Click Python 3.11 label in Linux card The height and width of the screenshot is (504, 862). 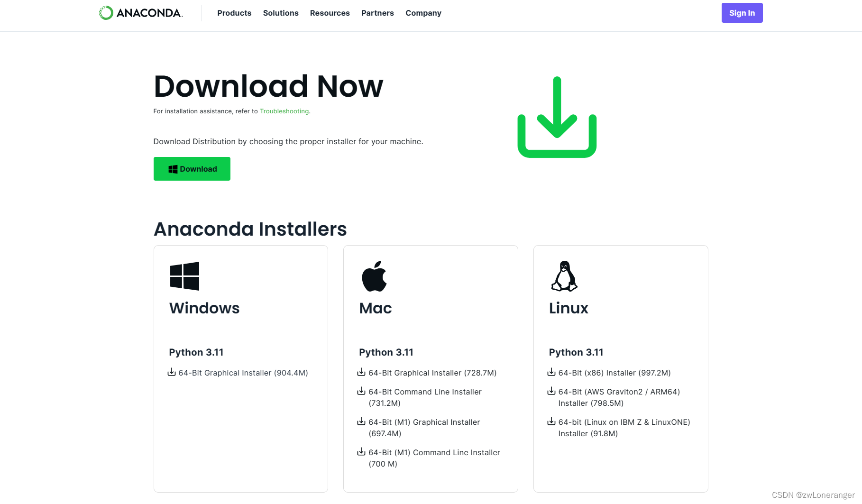coord(576,352)
